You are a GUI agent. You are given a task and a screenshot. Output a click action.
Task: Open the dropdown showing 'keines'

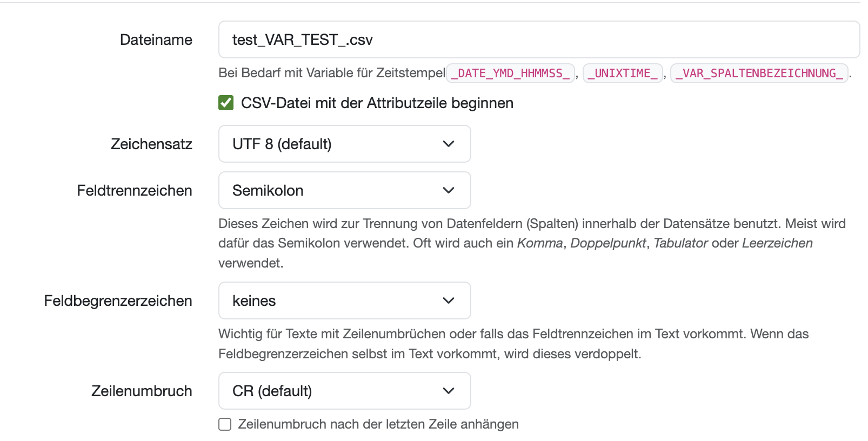pyautogui.click(x=344, y=300)
